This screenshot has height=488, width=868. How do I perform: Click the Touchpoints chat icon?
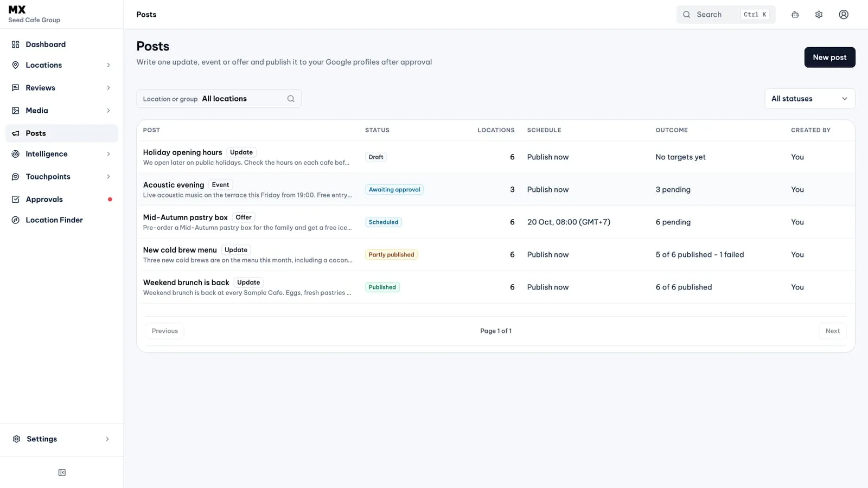point(15,177)
